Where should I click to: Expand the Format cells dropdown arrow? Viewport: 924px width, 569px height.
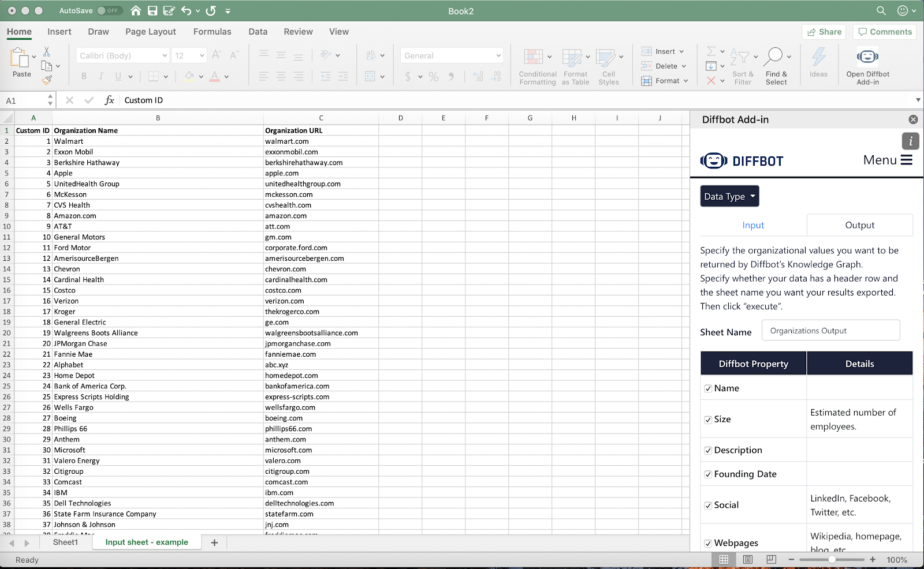point(685,81)
